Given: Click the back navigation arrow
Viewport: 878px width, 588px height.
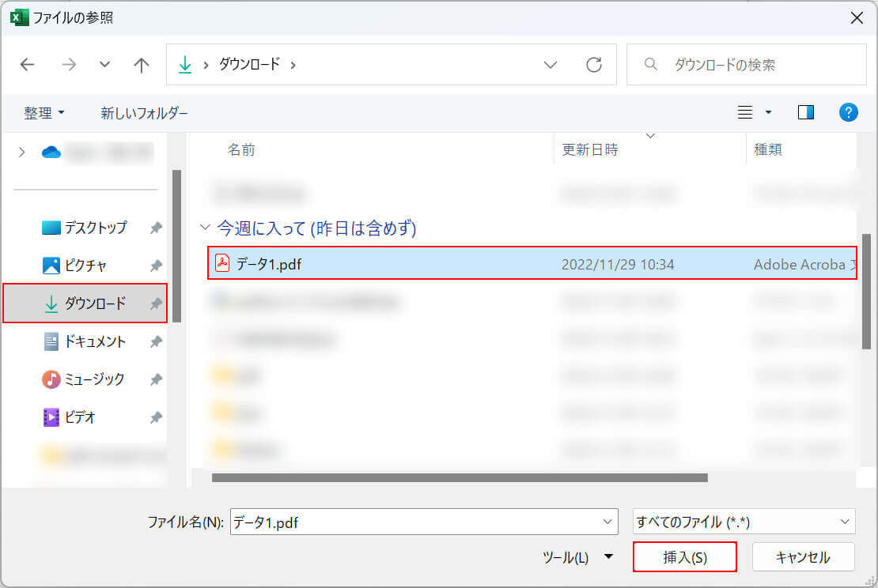Looking at the screenshot, I should click(28, 65).
